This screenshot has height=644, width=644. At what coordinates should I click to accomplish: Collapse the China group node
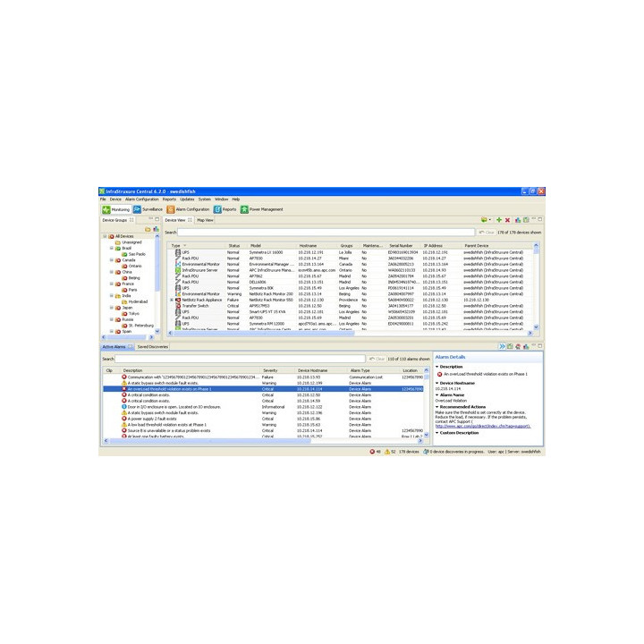point(111,272)
